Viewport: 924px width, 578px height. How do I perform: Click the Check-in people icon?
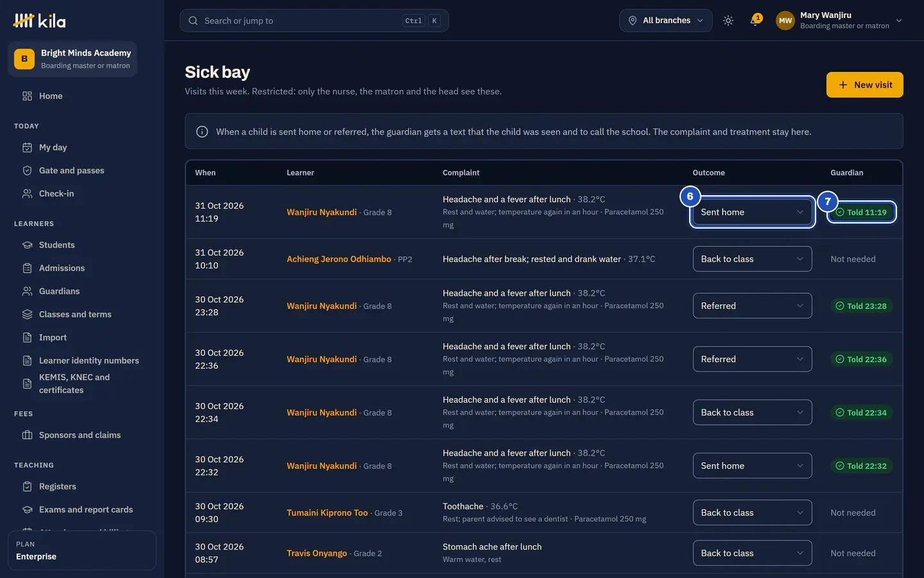tap(27, 193)
